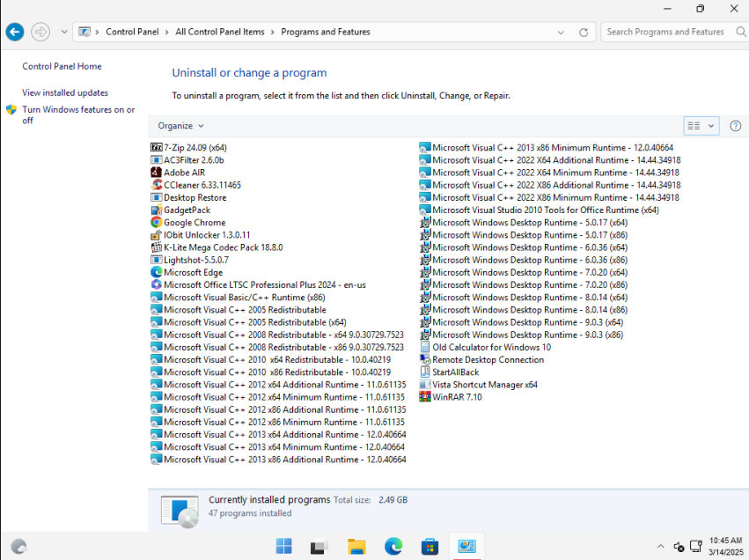This screenshot has height=560, width=749.
Task: Click the All Control Panel Items breadcrumb
Action: 220,32
